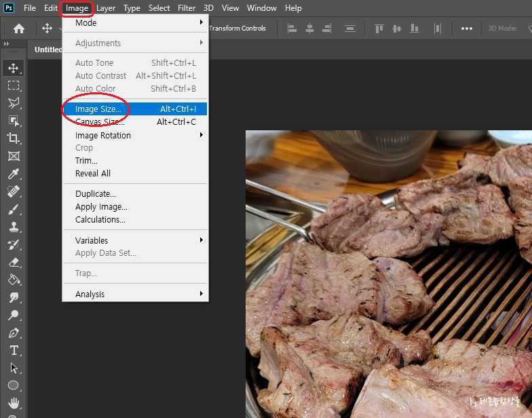The height and width of the screenshot is (418, 532).
Task: Open the View menu
Action: point(230,8)
